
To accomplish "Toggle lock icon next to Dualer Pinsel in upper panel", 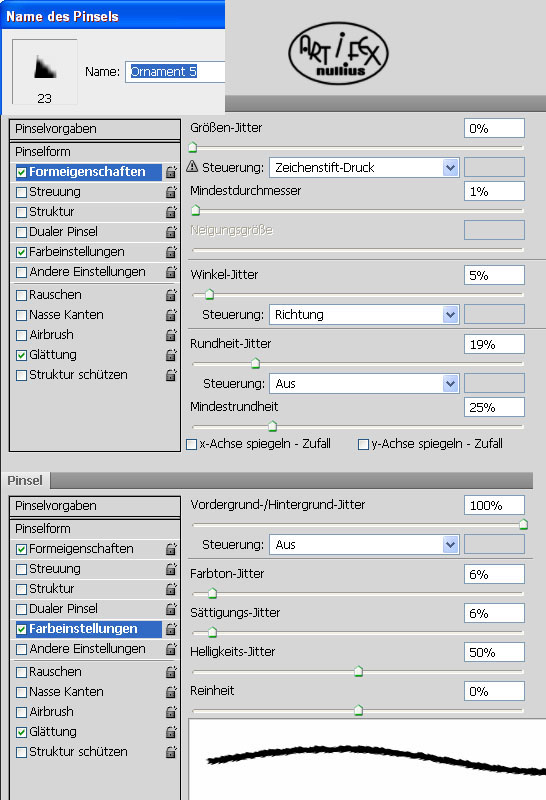I will 171,232.
